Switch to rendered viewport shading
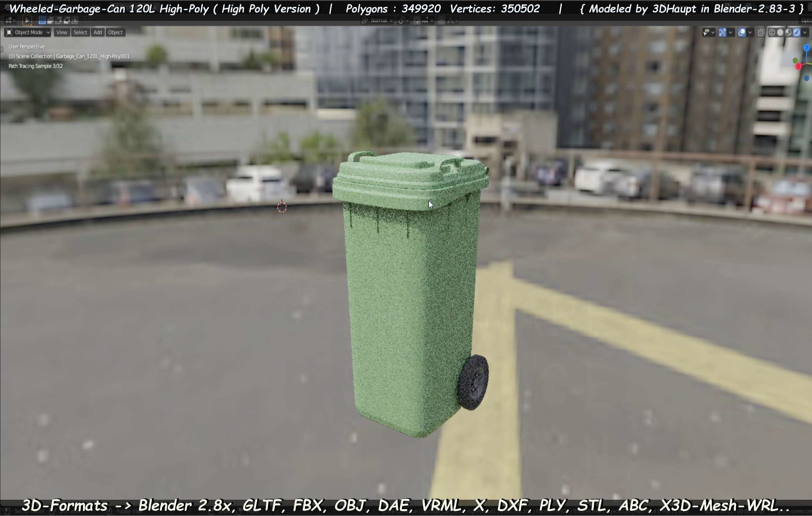Image resolution: width=812 pixels, height=516 pixels. 796,32
